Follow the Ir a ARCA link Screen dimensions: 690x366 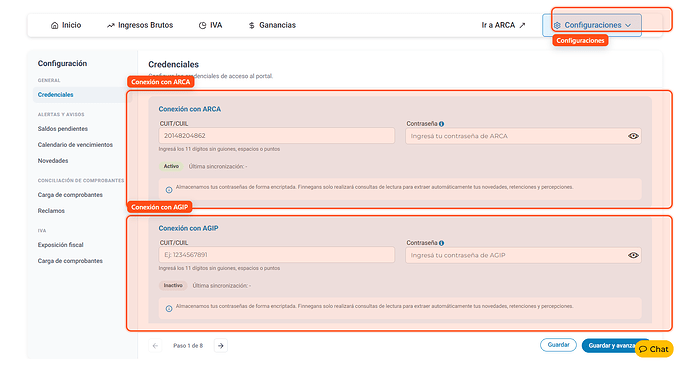503,25
